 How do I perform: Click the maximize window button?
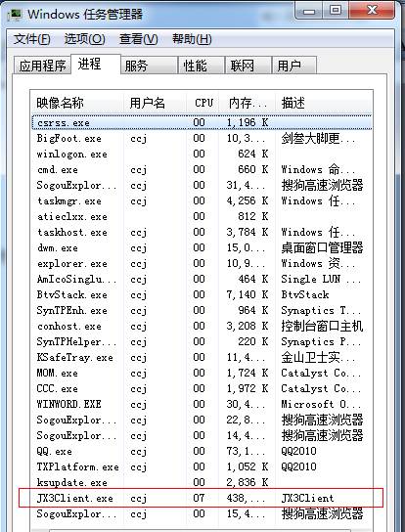[x=336, y=10]
